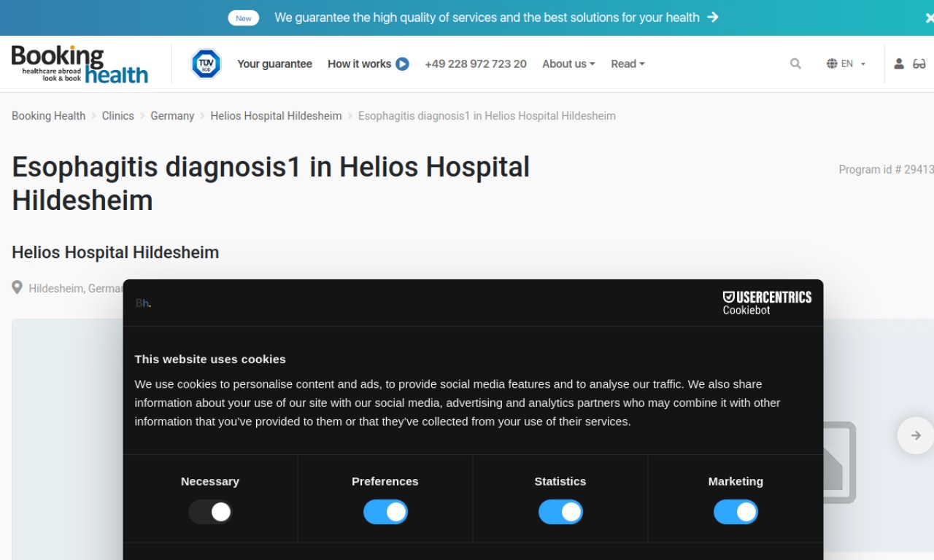This screenshot has width=934, height=560.
Task: Go to Helios Hospital Hildesheim breadcrumb
Action: [x=276, y=116]
